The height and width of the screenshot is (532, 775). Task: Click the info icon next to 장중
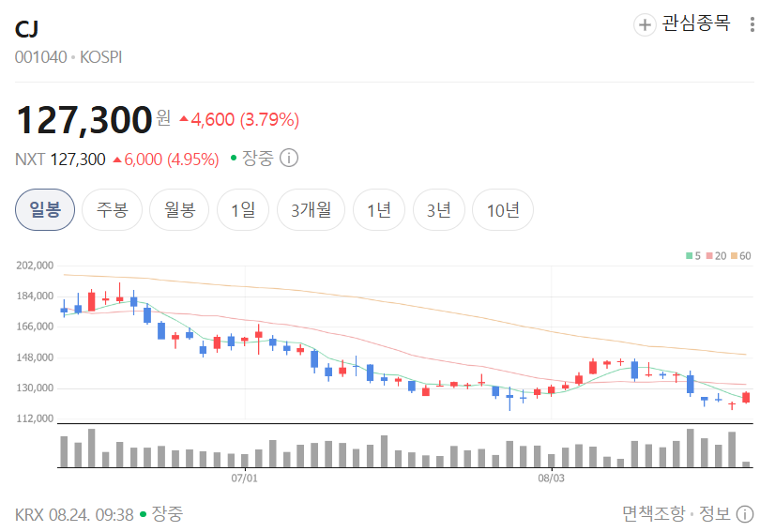pos(289,159)
